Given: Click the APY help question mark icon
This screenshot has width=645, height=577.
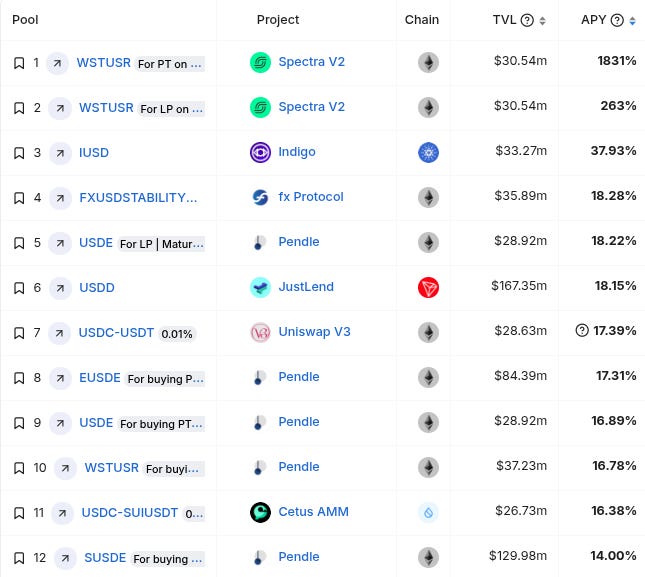Looking at the screenshot, I should [x=617, y=20].
